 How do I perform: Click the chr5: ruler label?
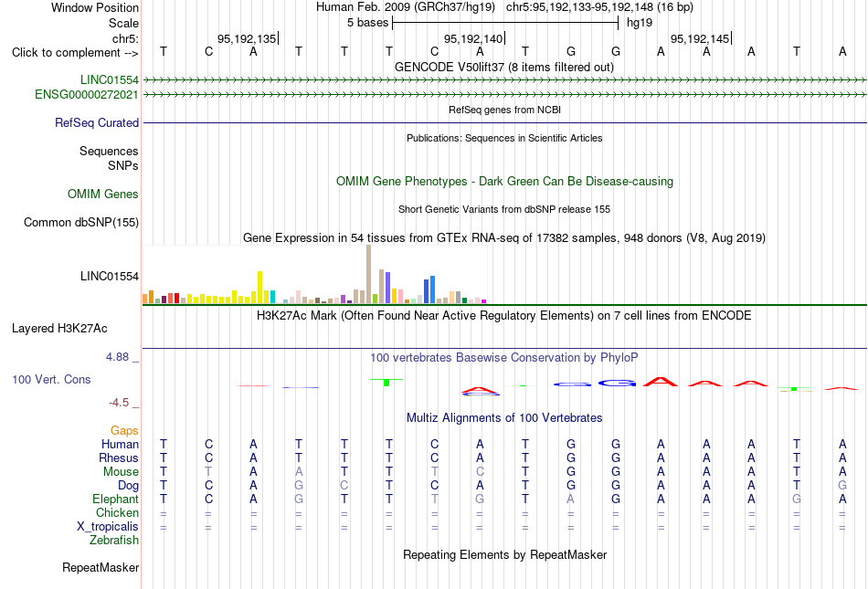coord(125,38)
